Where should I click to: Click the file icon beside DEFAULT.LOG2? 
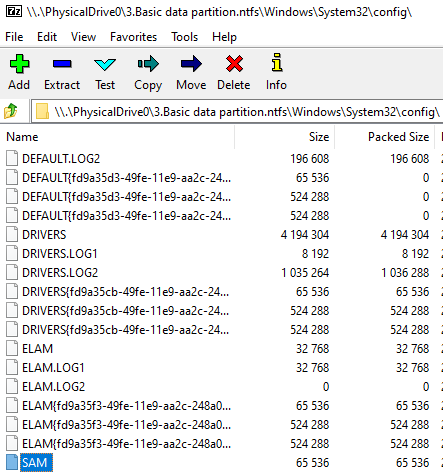[x=12, y=158]
